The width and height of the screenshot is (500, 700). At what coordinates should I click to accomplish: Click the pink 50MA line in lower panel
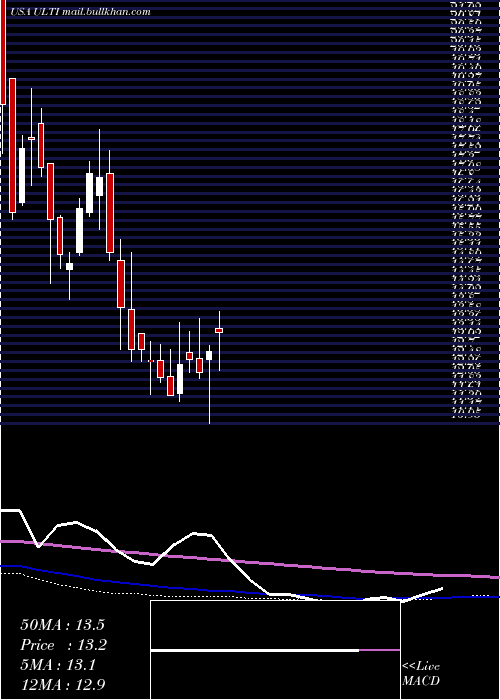(250, 560)
